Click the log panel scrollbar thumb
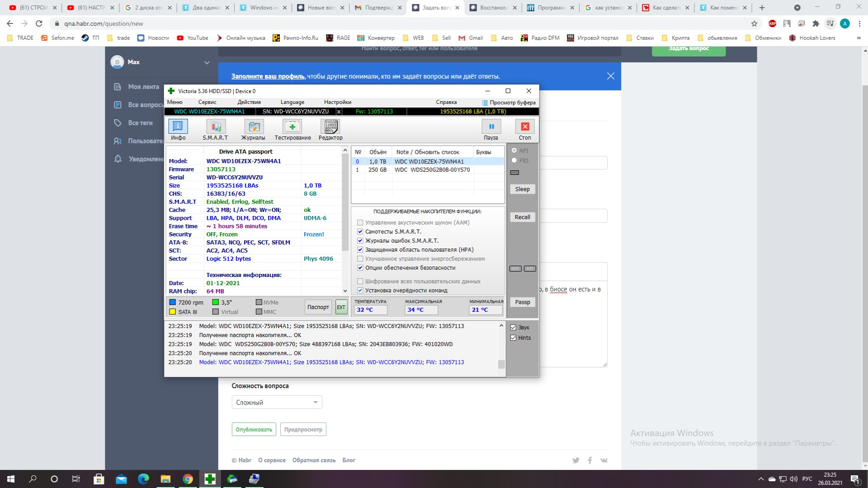The image size is (868, 488). [501, 364]
